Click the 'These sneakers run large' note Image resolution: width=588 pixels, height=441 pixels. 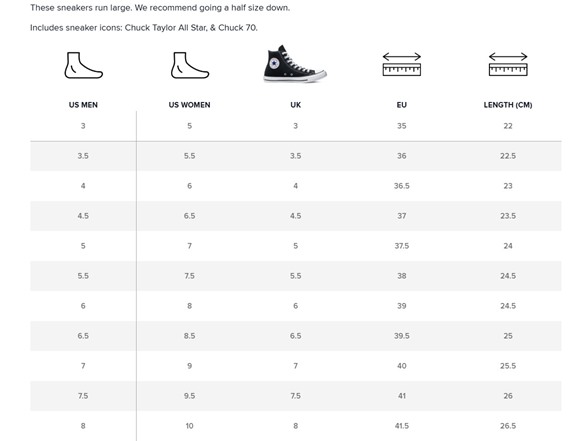tap(160, 8)
